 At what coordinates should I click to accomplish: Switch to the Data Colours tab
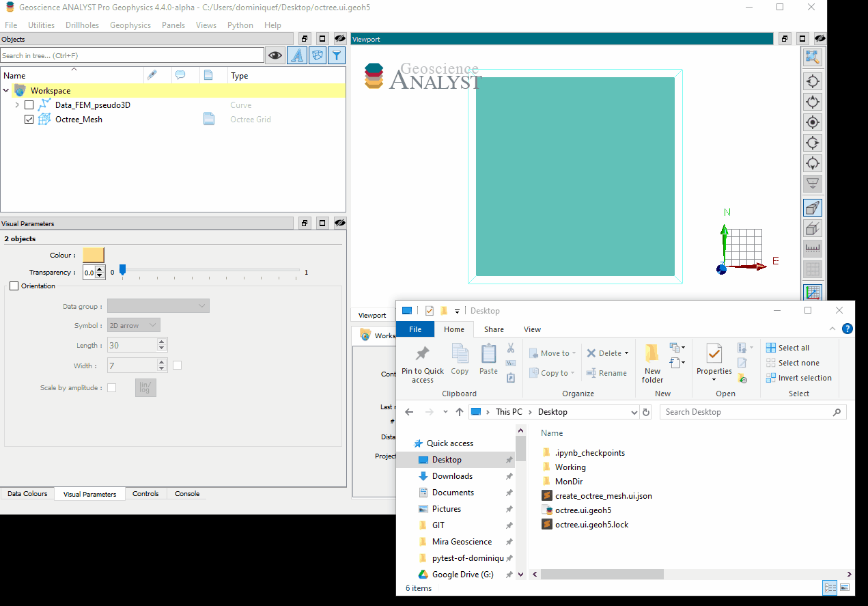tap(27, 494)
